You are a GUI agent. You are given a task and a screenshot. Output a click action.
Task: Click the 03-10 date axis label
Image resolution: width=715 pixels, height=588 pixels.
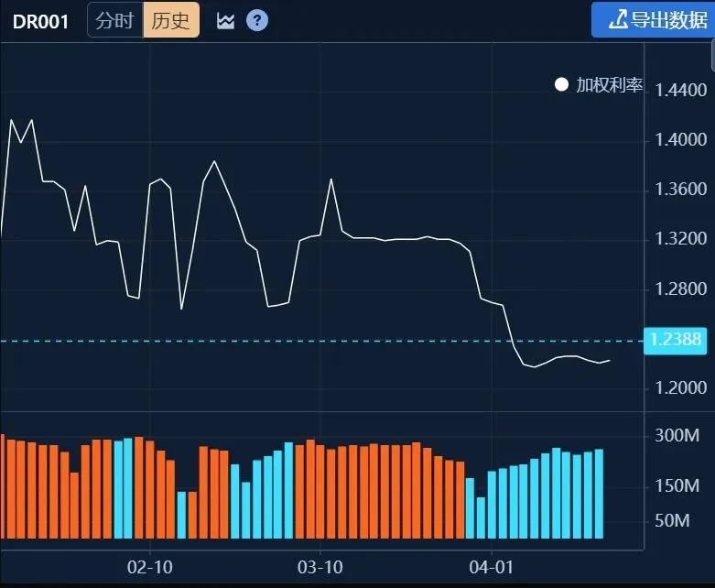pyautogui.click(x=320, y=568)
